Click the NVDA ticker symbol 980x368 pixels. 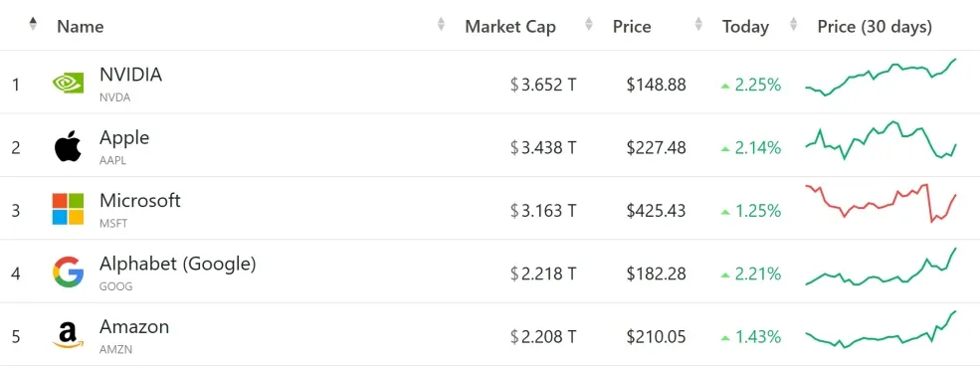click(x=115, y=97)
